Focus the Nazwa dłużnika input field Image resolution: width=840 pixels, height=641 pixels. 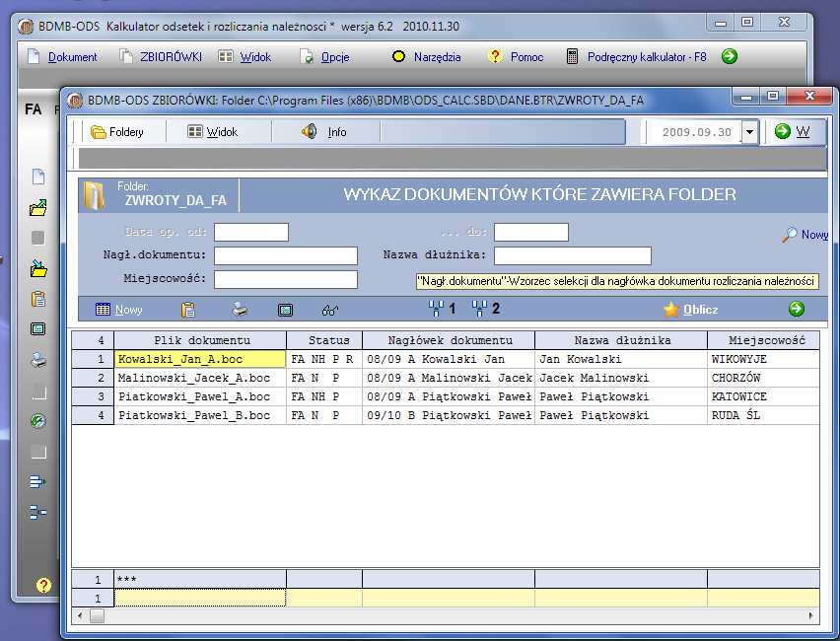tap(572, 255)
